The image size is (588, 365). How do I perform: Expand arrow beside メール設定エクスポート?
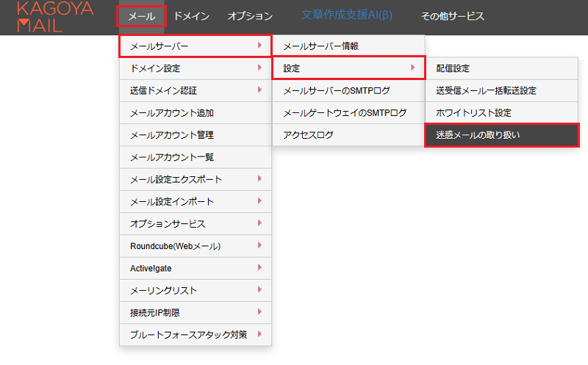click(x=259, y=178)
